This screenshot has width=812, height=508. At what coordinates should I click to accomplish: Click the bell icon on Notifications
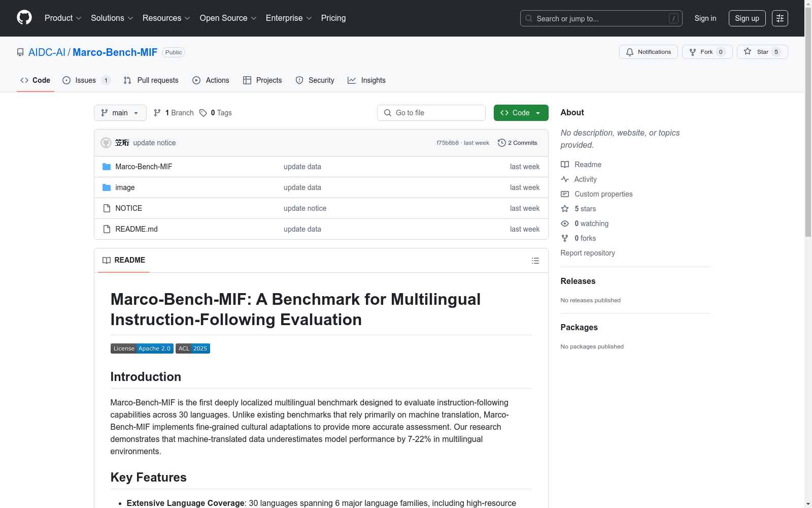(630, 52)
